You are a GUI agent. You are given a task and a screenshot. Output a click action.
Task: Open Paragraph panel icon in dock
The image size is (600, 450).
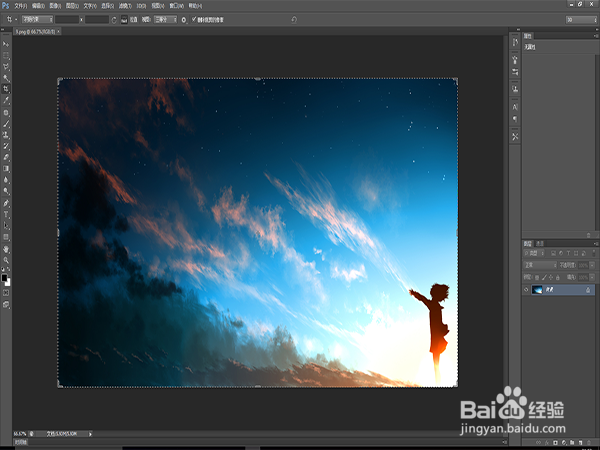(515, 119)
